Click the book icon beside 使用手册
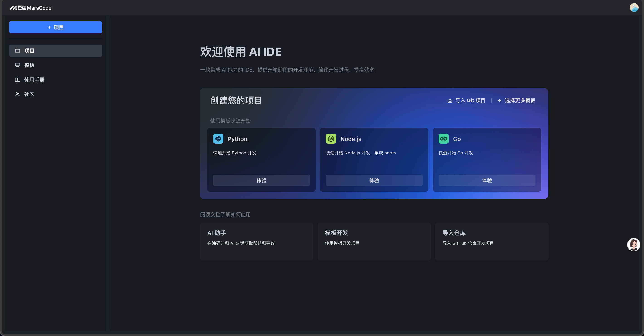The width and height of the screenshot is (644, 336). (17, 80)
